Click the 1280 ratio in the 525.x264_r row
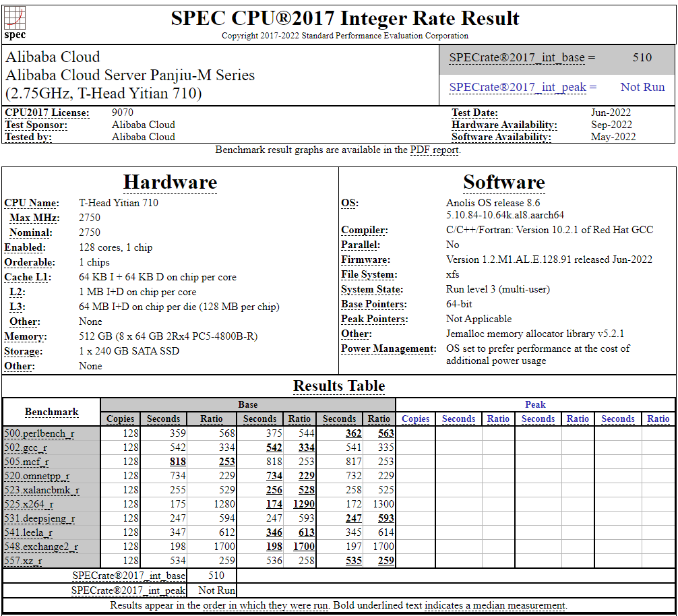The image size is (678, 616). [224, 505]
